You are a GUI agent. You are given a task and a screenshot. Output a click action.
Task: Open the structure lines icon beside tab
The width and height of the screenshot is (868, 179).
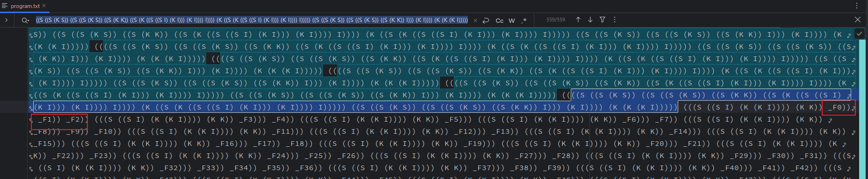[5, 6]
